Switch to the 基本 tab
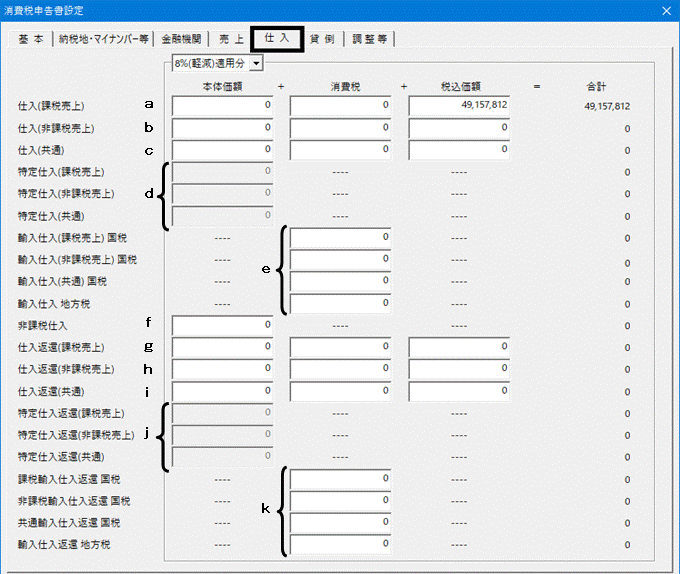The height and width of the screenshot is (574, 680). pos(31,39)
